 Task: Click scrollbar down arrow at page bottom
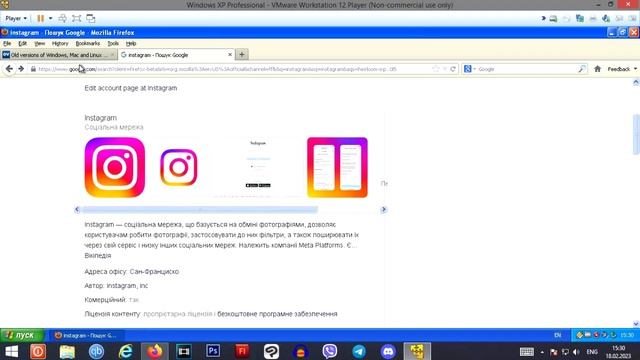point(636,324)
